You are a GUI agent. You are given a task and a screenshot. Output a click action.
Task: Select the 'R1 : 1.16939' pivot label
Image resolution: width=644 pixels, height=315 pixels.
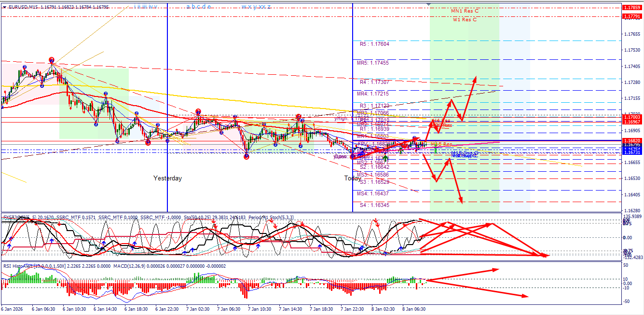pos(374,129)
